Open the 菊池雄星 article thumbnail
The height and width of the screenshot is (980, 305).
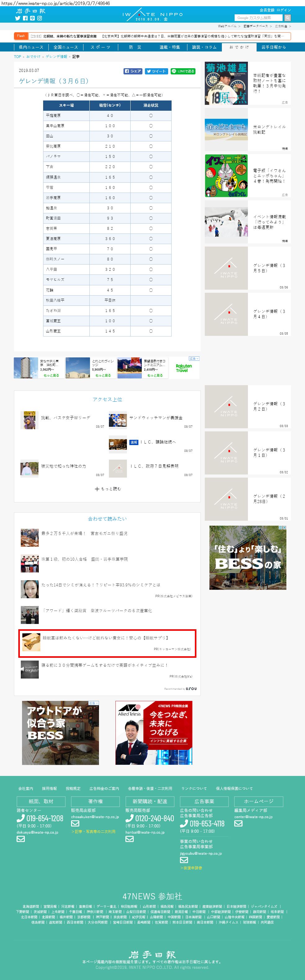click(x=226, y=83)
